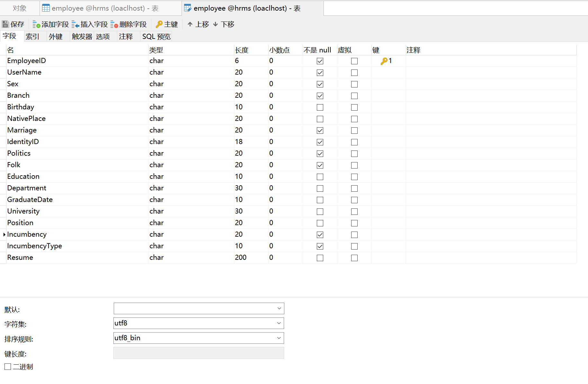Click the length 18 cell for IdentityID
This screenshot has width=588, height=384.
(251, 142)
